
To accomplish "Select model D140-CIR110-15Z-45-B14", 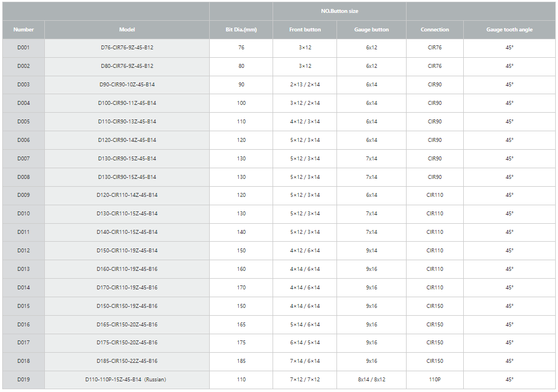I will click(127, 232).
